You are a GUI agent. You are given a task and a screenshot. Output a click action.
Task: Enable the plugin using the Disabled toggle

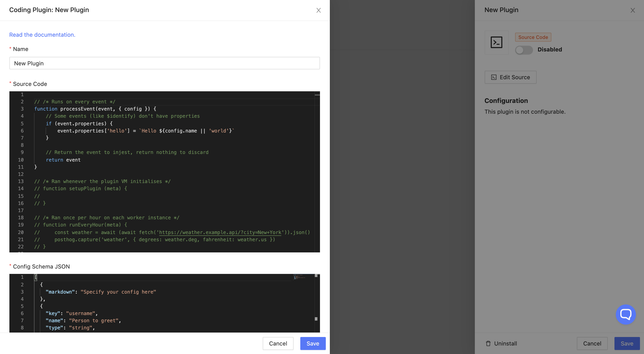[524, 50]
